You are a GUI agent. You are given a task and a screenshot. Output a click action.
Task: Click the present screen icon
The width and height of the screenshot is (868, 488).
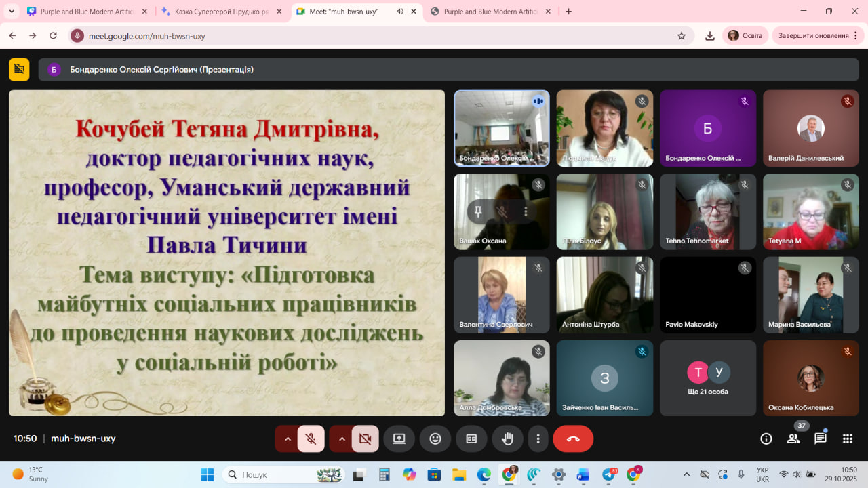(399, 439)
